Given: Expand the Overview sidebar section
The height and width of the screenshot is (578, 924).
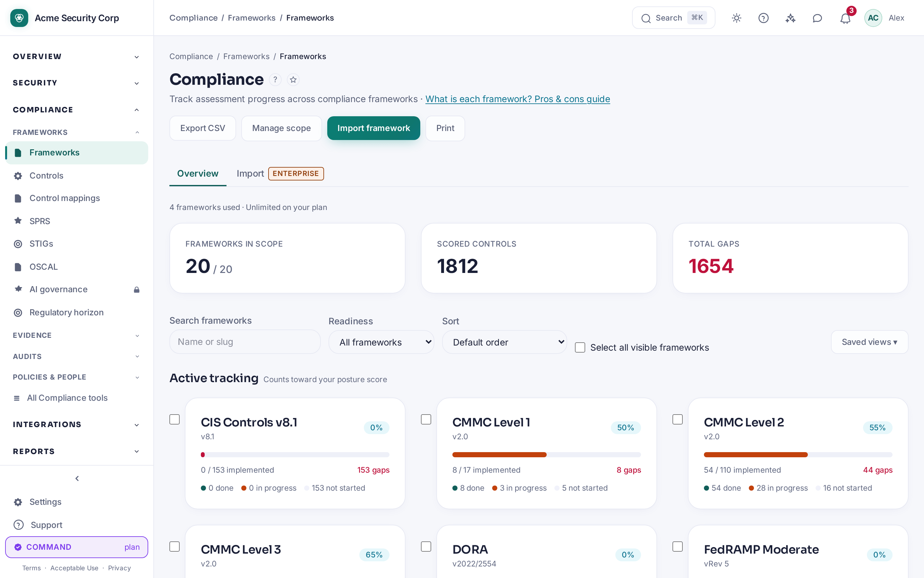Looking at the screenshot, I should [x=76, y=57].
